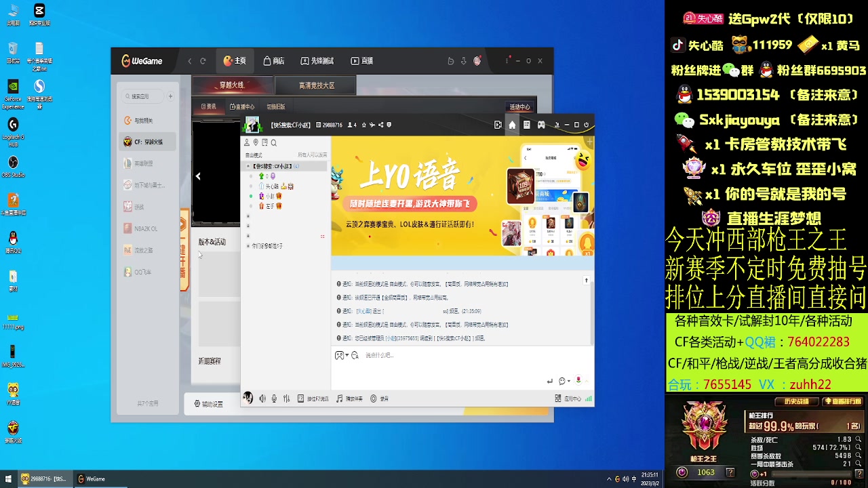Click the 按住F2说话 push-to-talk button
Viewport: 868px width, 488px height.
313,399
